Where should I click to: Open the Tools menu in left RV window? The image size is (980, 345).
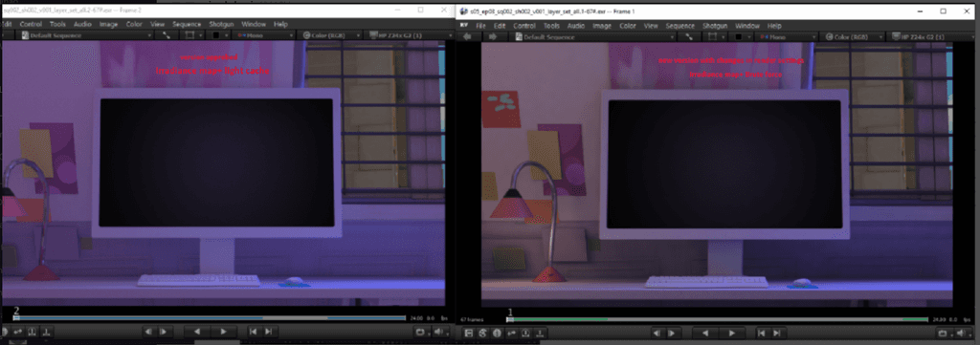[x=57, y=24]
